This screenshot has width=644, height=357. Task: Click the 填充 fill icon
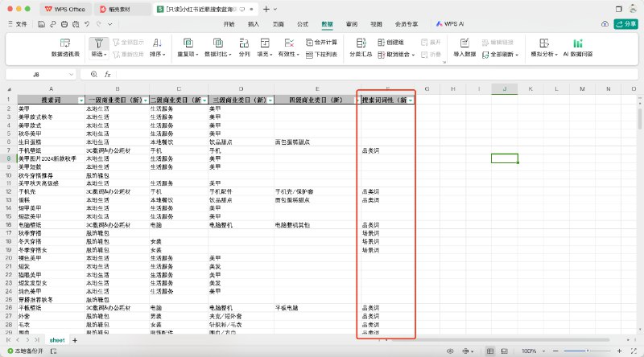[x=265, y=43]
